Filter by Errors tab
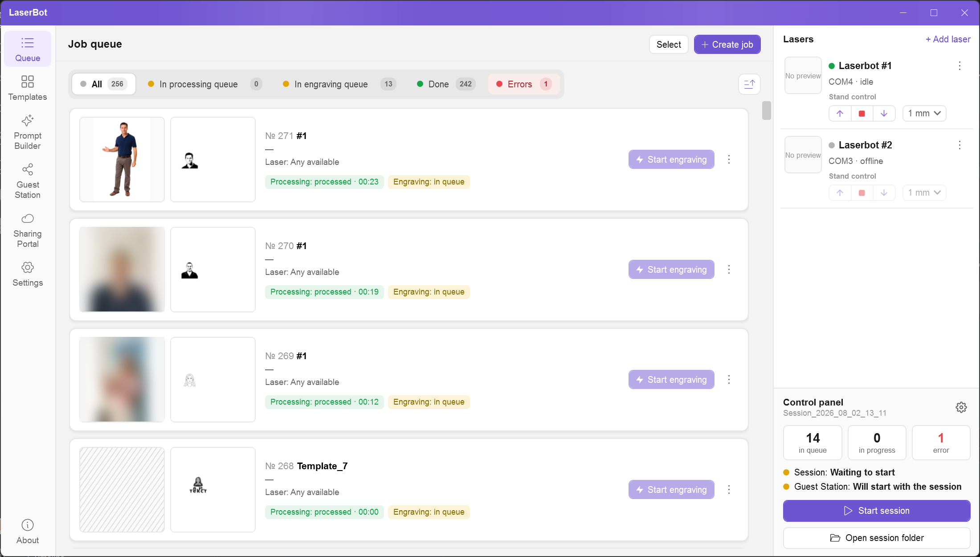 pyautogui.click(x=524, y=84)
